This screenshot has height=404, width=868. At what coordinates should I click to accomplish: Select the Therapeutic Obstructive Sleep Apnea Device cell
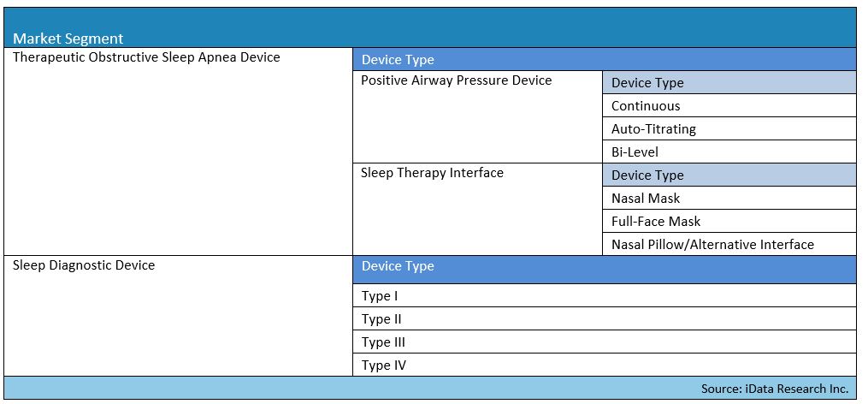click(x=178, y=151)
